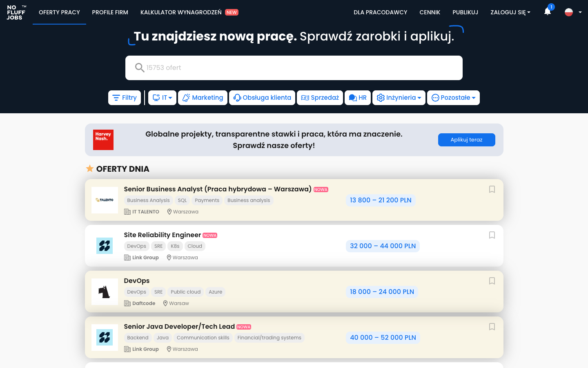Image resolution: width=588 pixels, height=368 pixels.
Task: Open the language dropdown arrow
Action: pos(580,12)
